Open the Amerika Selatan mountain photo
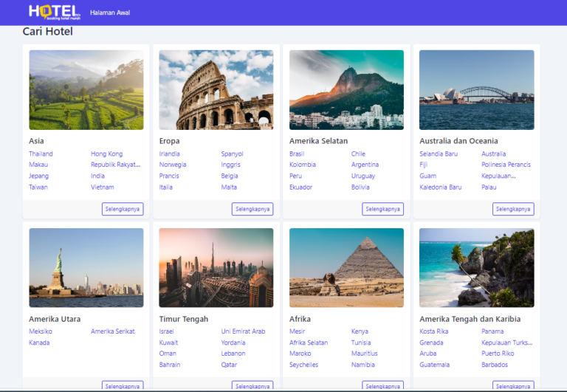Image resolution: width=567 pixels, height=392 pixels. tap(346, 90)
